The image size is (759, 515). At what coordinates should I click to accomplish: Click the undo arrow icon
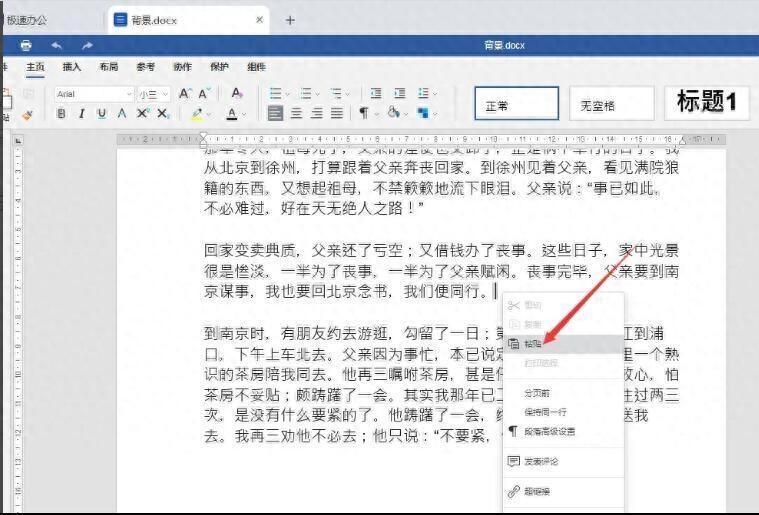click(x=57, y=46)
